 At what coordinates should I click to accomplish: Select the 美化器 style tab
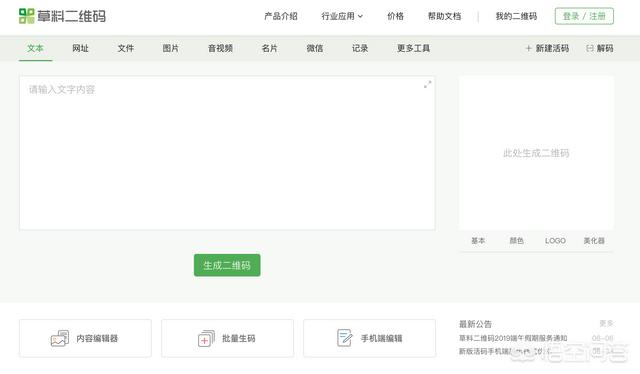[594, 240]
